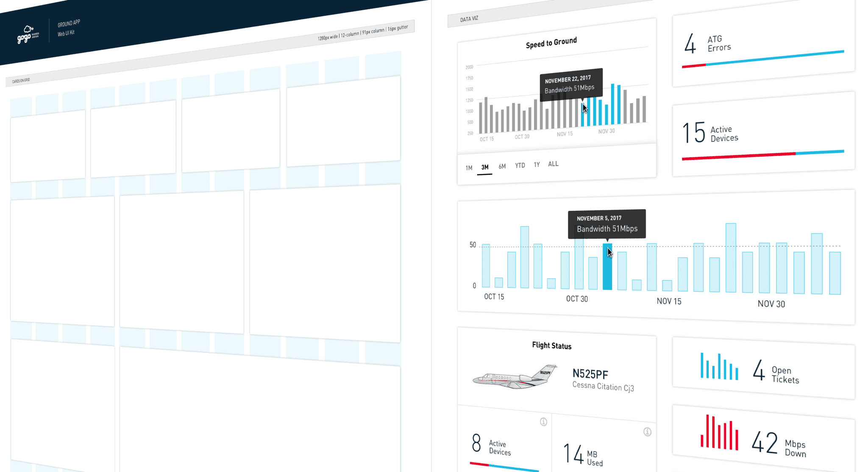Click the November 22 bandwidth tooltip
The width and height of the screenshot is (868, 472).
(571, 84)
